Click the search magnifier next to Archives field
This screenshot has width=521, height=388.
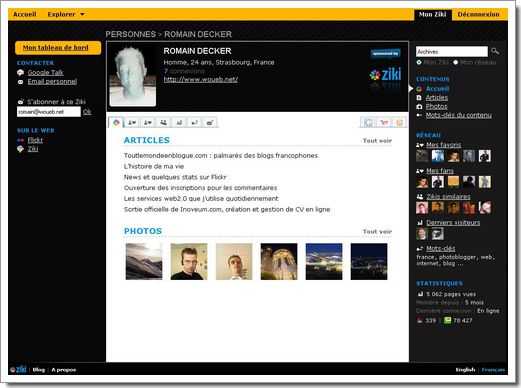(495, 51)
